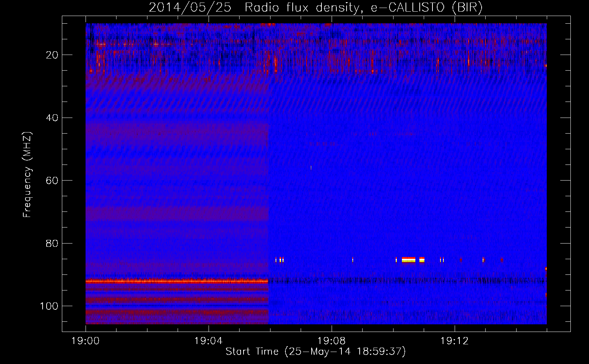The image size is (589, 364).
Task: Click the isolated bright speck near 56 MHz
Action: (311, 167)
